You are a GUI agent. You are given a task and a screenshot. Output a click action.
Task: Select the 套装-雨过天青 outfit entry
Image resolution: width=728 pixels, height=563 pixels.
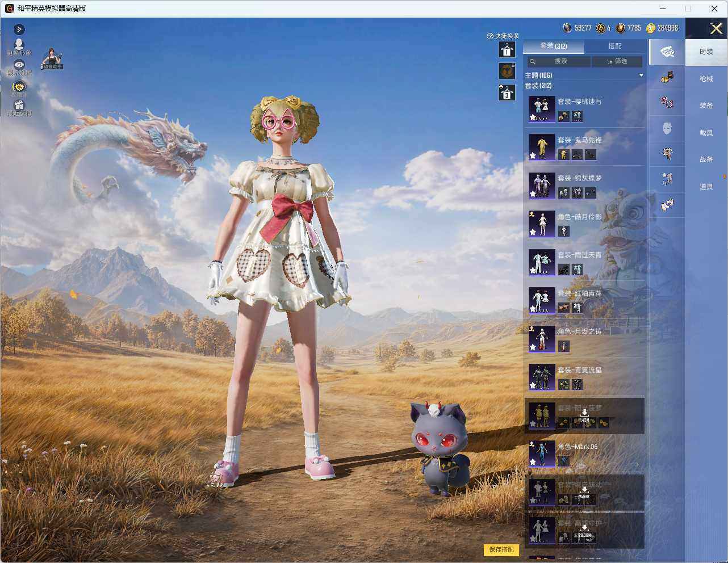point(584,262)
